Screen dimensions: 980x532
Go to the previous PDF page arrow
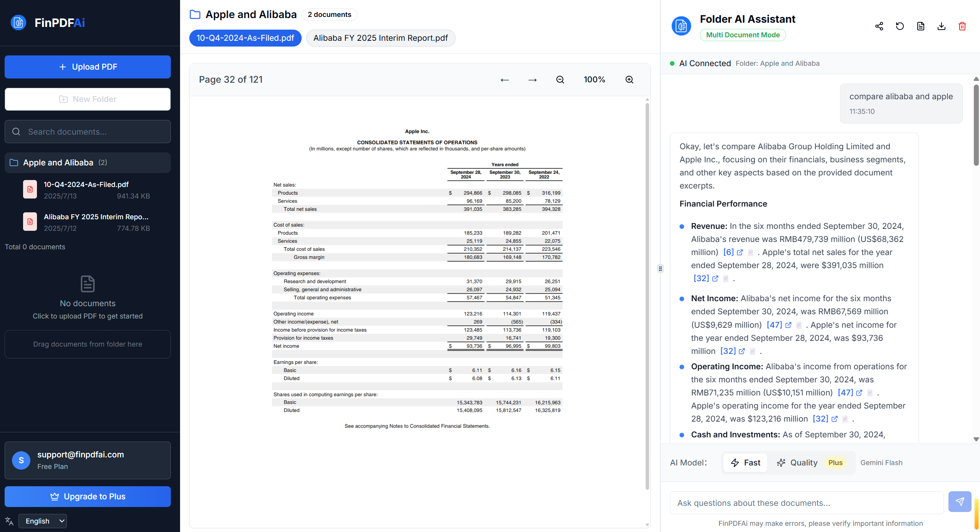[505, 80]
